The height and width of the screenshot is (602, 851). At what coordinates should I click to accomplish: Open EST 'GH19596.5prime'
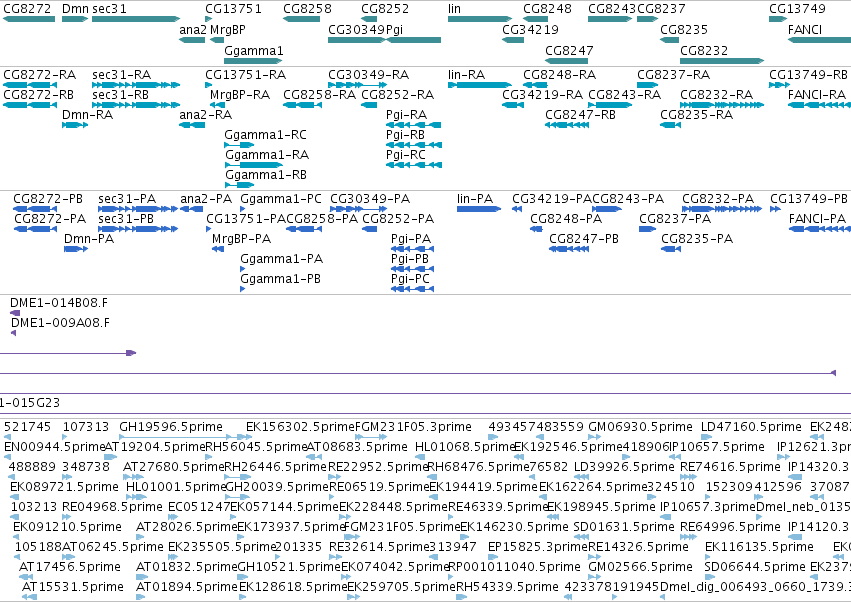(x=171, y=427)
